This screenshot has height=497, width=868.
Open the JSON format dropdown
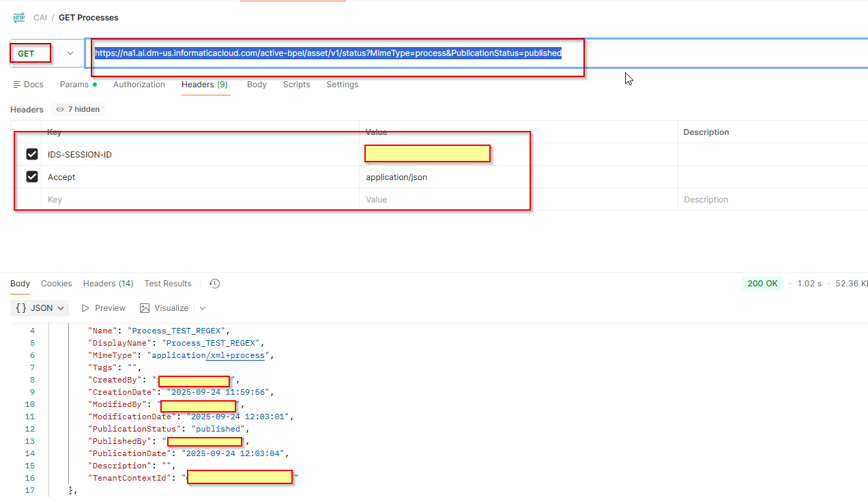point(40,308)
